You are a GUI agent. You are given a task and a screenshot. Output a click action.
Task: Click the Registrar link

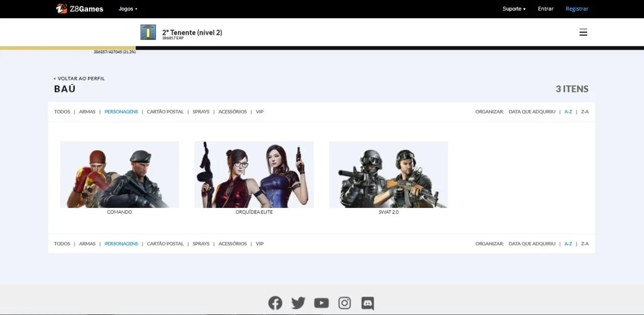tap(577, 9)
